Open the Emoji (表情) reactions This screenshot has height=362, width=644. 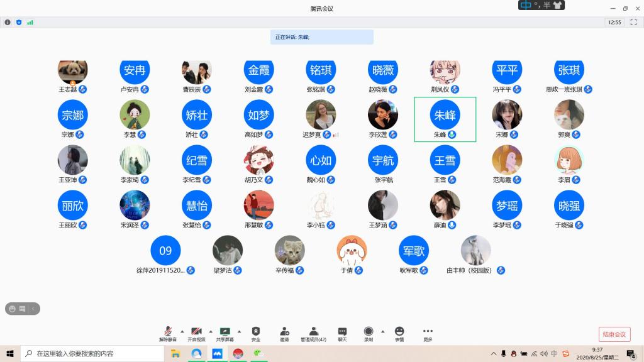coord(399,333)
